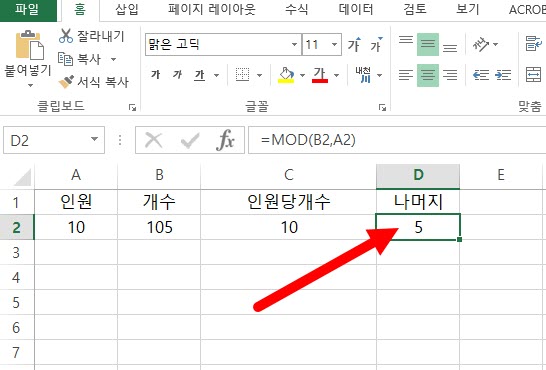Increase indent icon
This screenshot has height=370, width=546.
point(503,75)
